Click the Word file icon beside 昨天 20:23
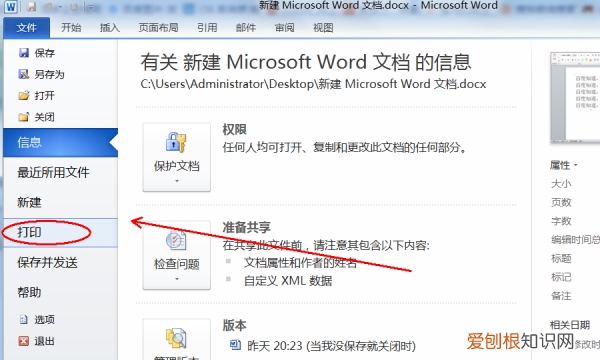 [235, 345]
